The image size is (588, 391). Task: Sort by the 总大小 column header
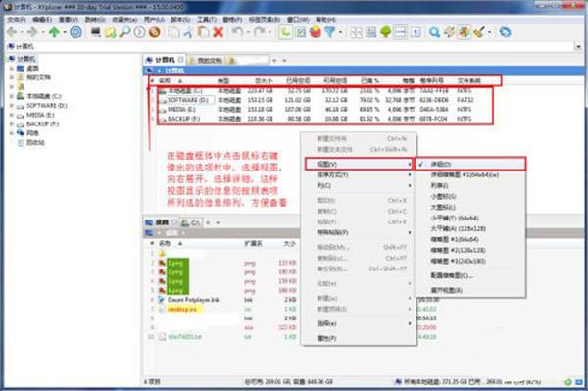[264, 81]
